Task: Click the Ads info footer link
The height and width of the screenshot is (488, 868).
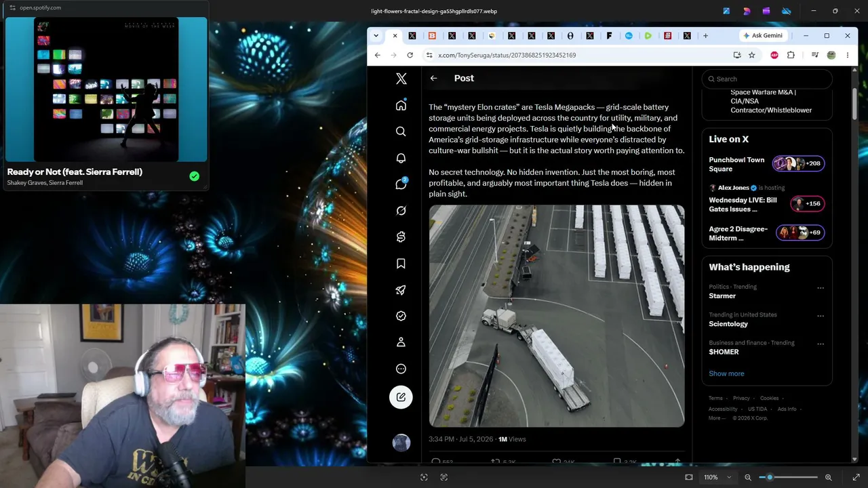Action: point(787,409)
